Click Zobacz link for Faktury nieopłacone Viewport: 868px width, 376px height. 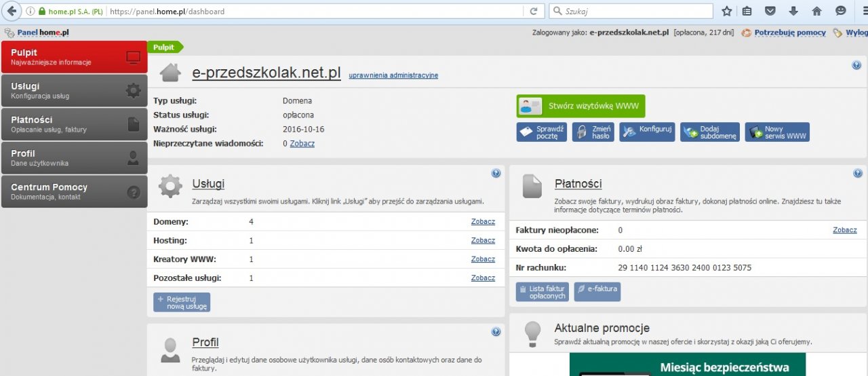[x=845, y=230]
